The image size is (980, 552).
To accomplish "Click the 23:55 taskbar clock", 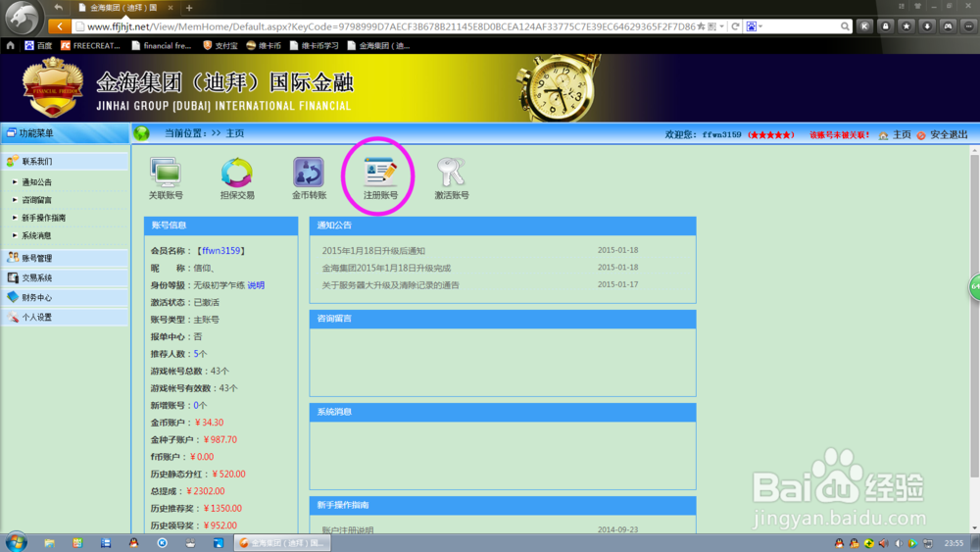I will (x=954, y=543).
